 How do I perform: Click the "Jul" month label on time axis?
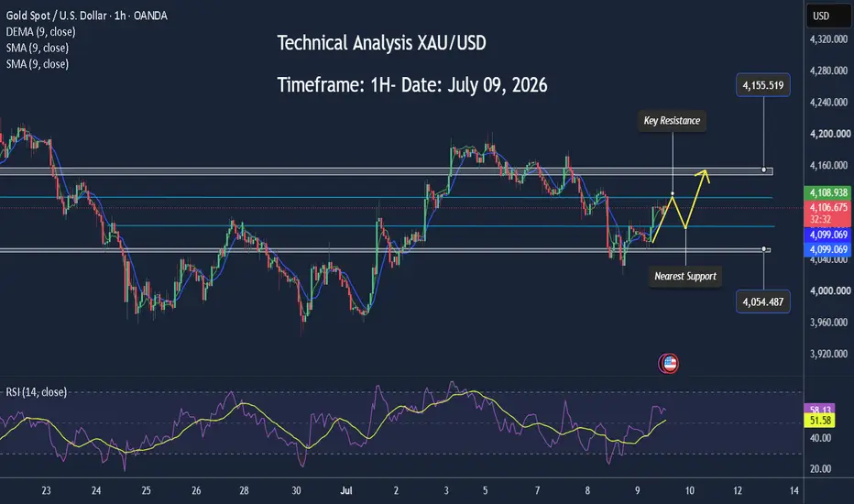coord(345,491)
